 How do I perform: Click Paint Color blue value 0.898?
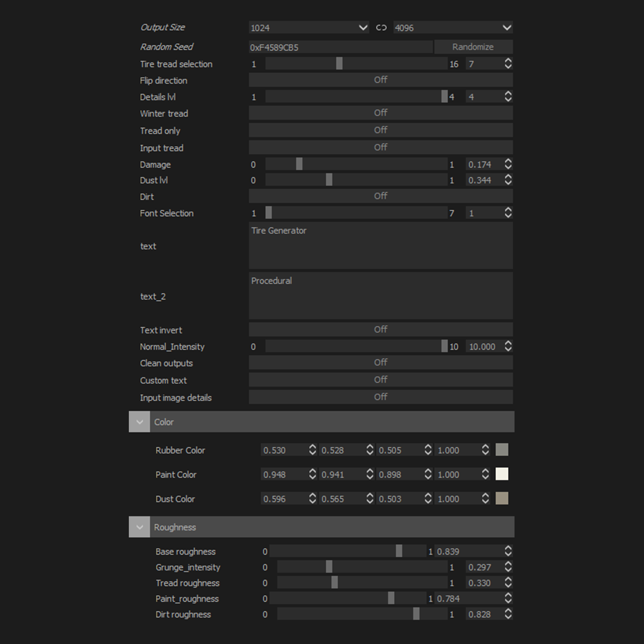(x=401, y=475)
